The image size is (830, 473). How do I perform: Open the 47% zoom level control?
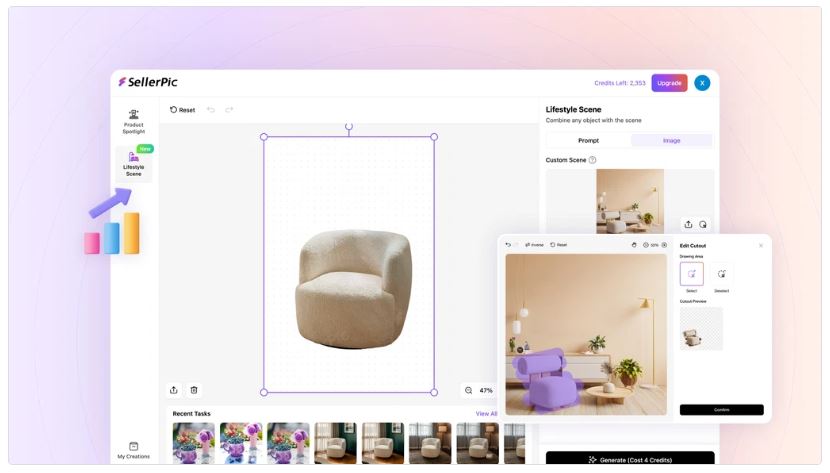tap(486, 390)
